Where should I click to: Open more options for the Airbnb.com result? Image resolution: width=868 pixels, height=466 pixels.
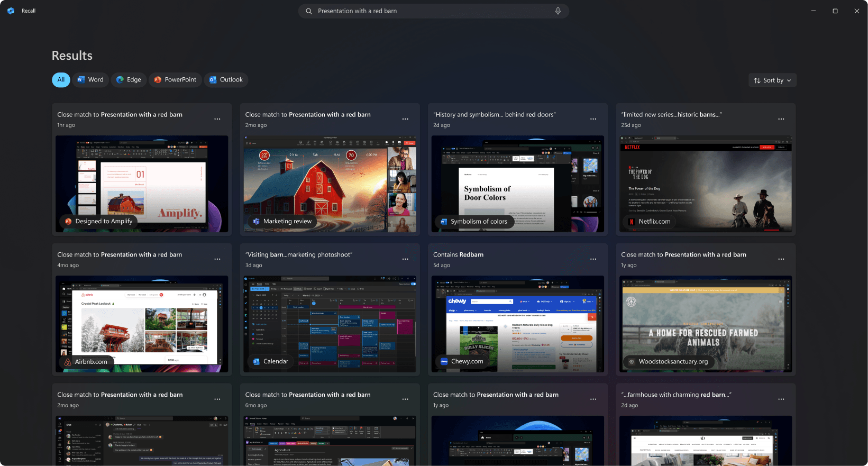217,259
